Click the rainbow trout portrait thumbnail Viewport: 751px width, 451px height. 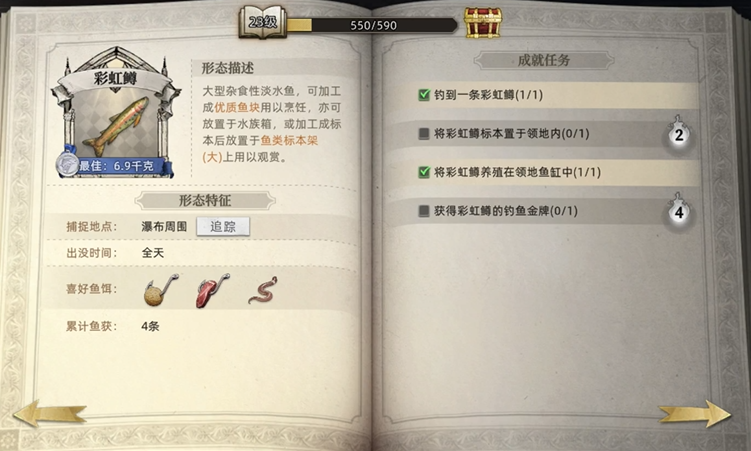tap(115, 124)
